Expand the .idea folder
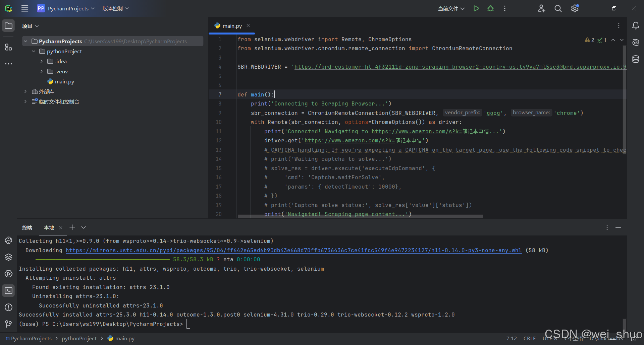Screen dimensions: 644x345 click(42, 61)
